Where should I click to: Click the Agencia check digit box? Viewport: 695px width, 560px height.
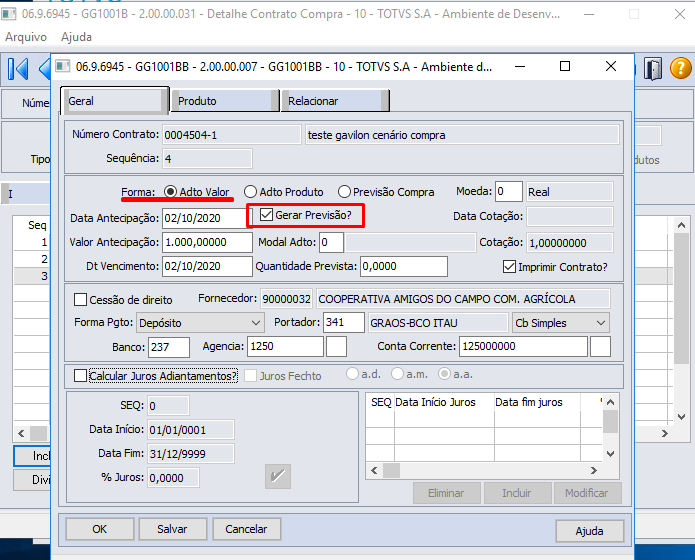(x=336, y=346)
